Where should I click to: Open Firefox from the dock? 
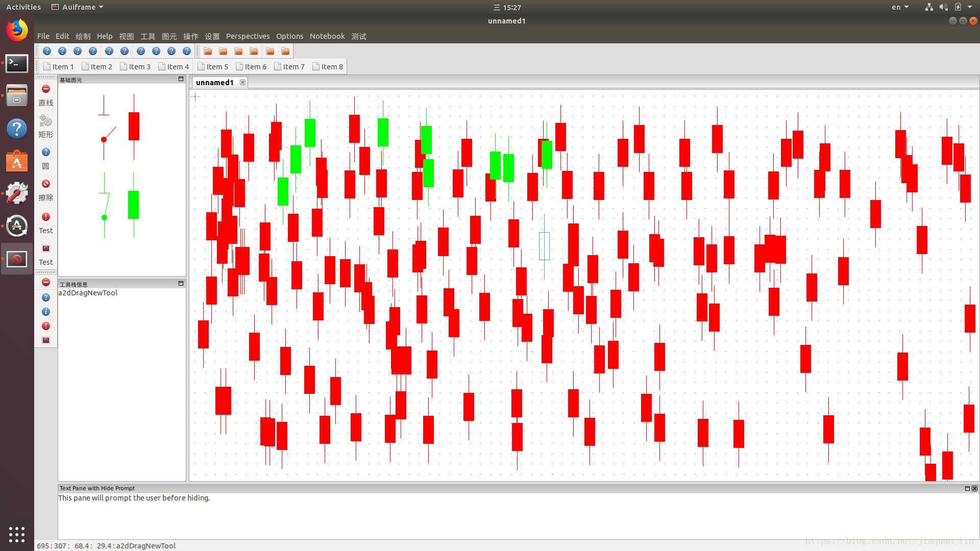pyautogui.click(x=17, y=30)
